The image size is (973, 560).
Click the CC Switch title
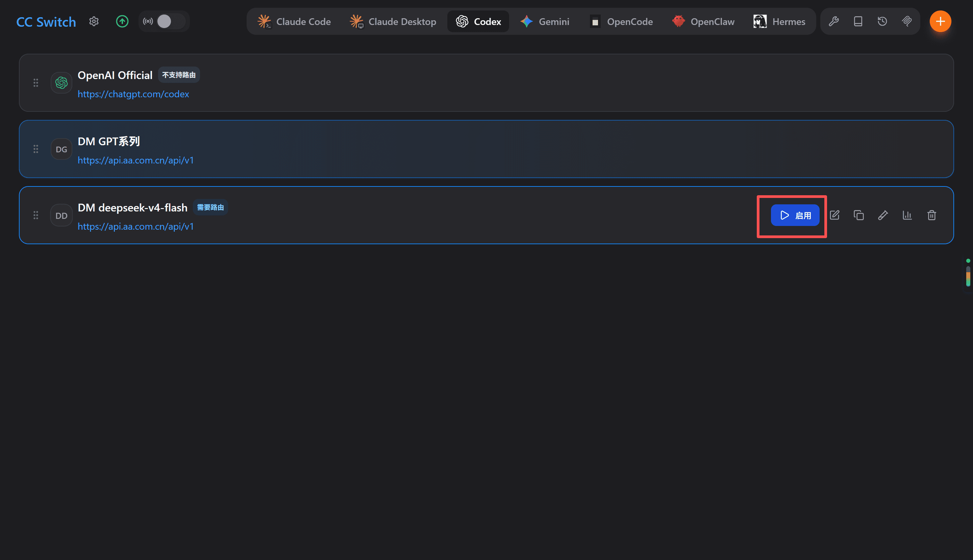[x=46, y=22]
